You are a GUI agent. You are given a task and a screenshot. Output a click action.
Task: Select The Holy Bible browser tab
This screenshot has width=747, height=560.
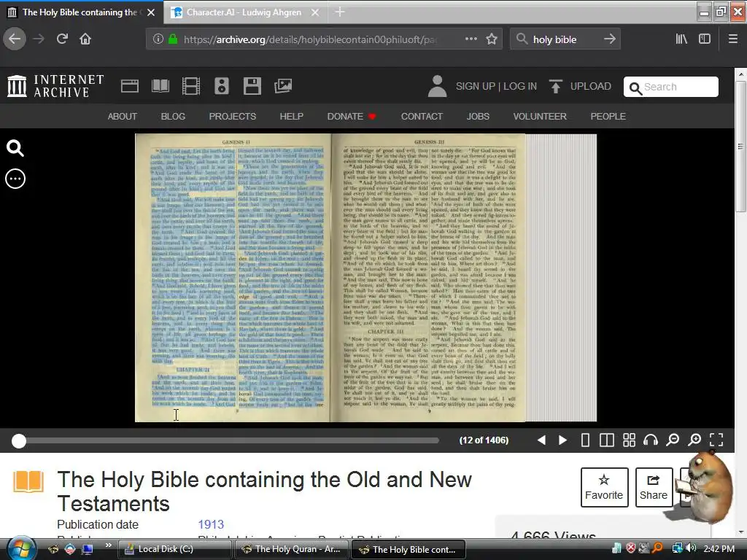(x=81, y=12)
